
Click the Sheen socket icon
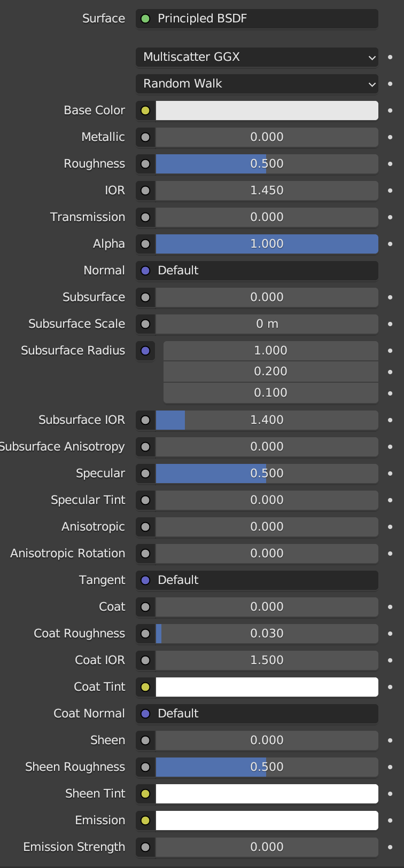[145, 740]
